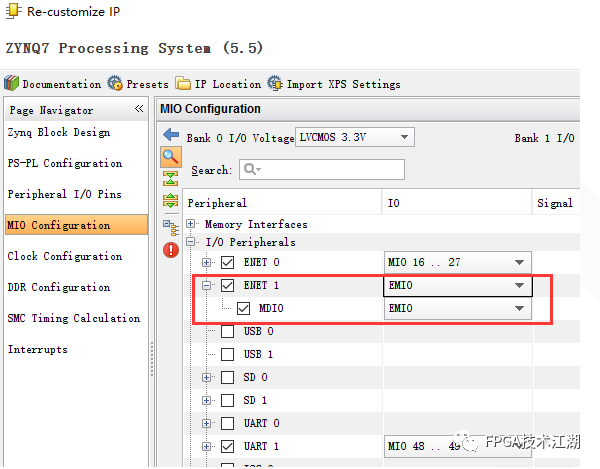Collapse the ENET 1 tree node
Viewport: 600px width, 469px height.
pos(206,285)
